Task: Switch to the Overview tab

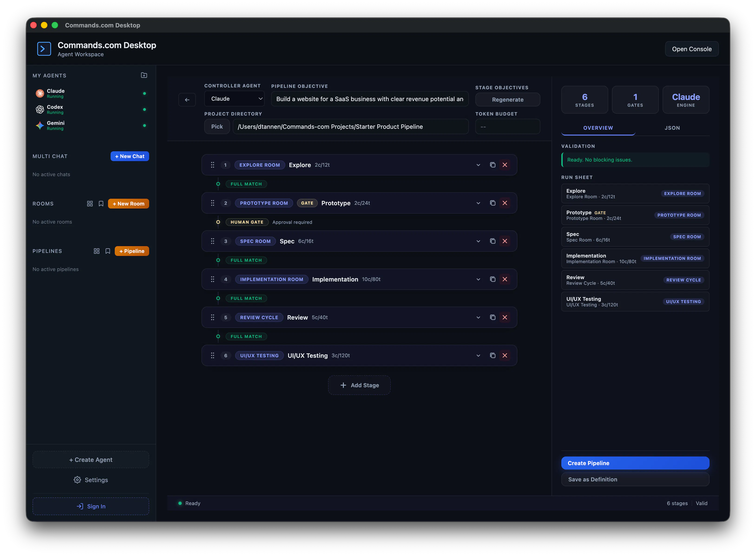Action: [598, 128]
